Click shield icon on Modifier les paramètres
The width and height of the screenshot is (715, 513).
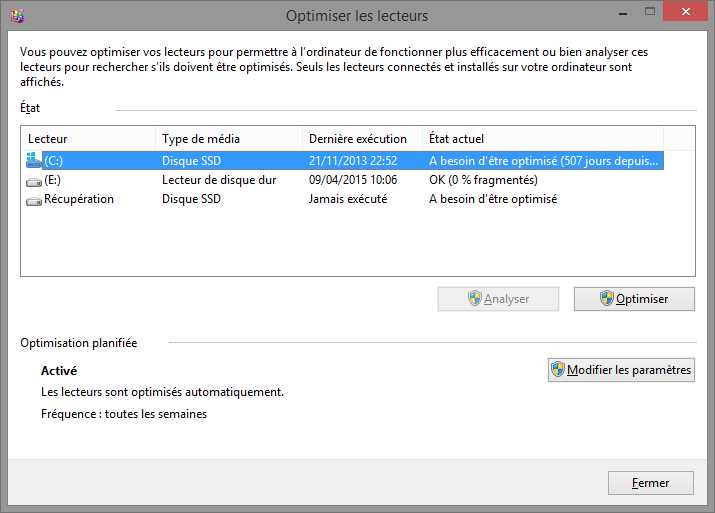pyautogui.click(x=558, y=369)
